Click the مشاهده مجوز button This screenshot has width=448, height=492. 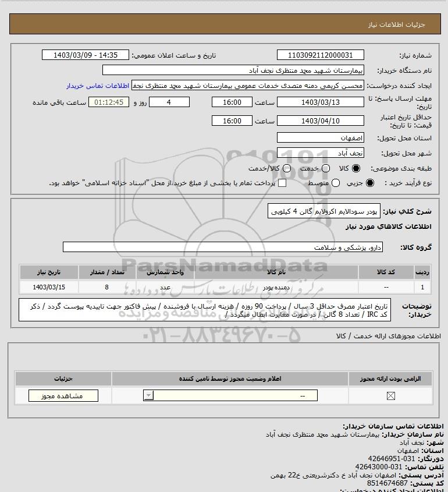click(63, 396)
